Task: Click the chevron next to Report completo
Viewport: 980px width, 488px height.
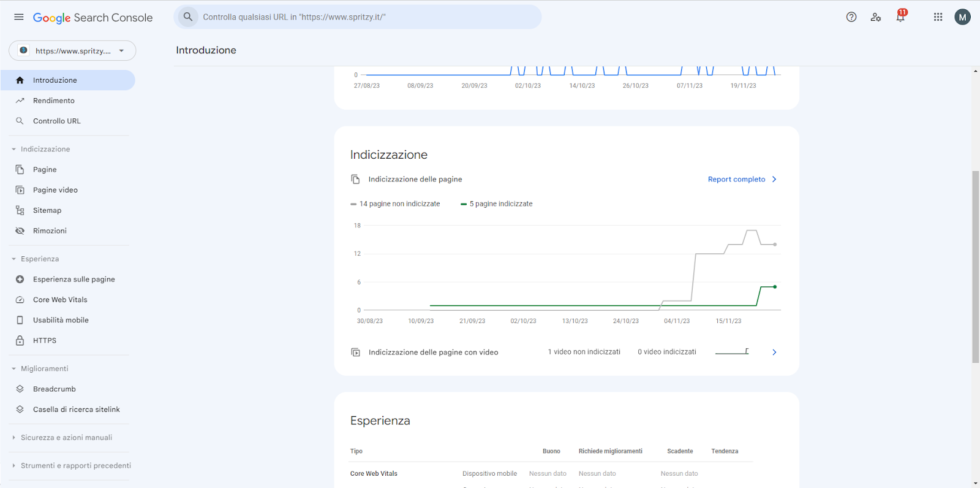Action: click(x=774, y=179)
